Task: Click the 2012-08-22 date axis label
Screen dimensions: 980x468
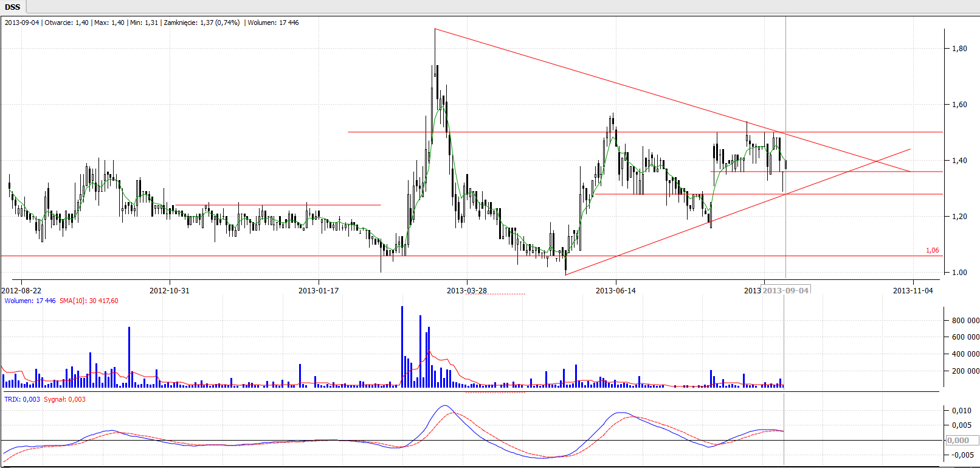Action: coord(21,290)
